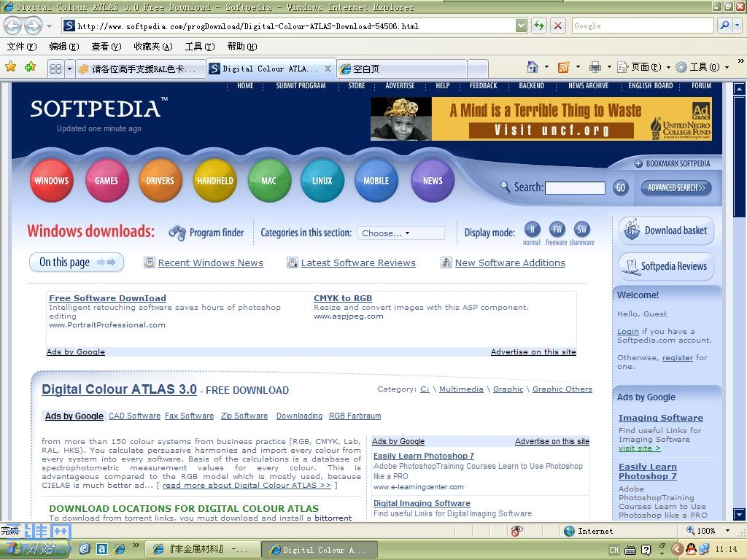Expand the recent pages dropdown arrow
The width and height of the screenshot is (747, 560).
click(49, 26)
